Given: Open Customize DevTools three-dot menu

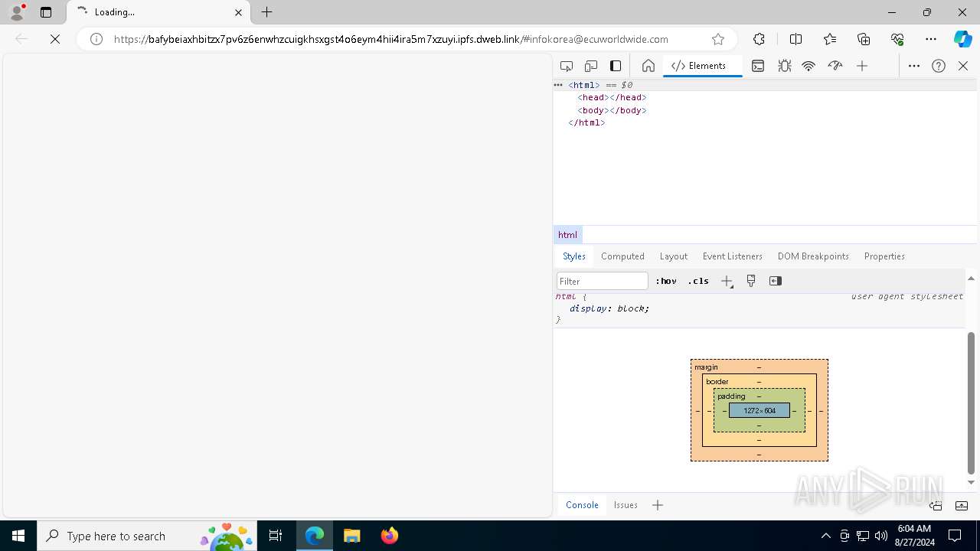Looking at the screenshot, I should pyautogui.click(x=914, y=66).
